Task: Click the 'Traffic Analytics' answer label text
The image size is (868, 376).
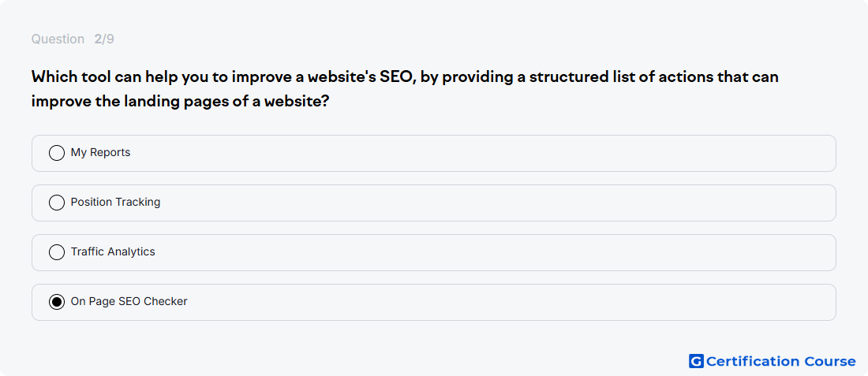Action: [x=112, y=252]
